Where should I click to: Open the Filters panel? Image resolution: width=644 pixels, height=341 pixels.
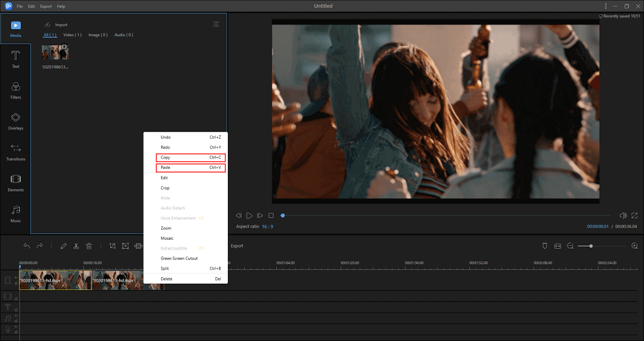(x=15, y=90)
